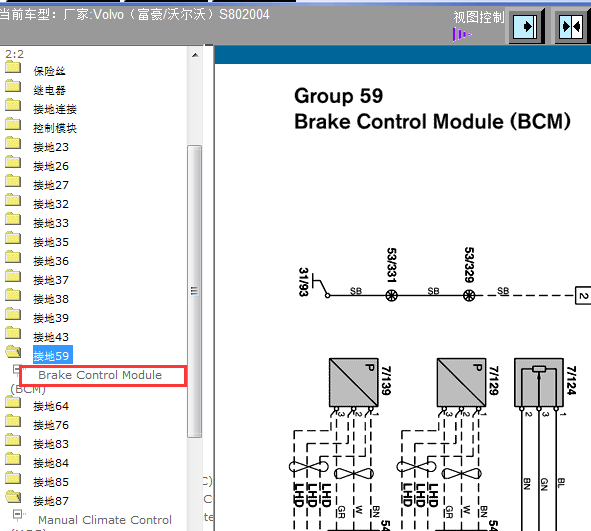Select the 控制模块 tree entry
Viewport: 591px width, 531px height.
coord(55,128)
